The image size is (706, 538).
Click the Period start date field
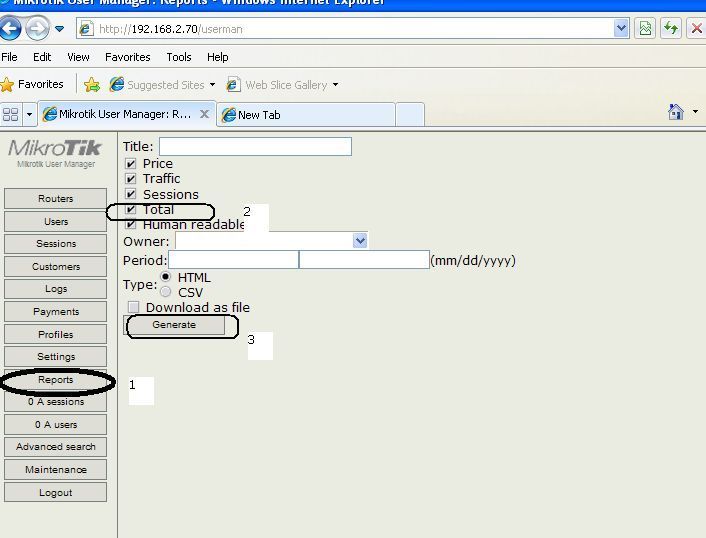[x=233, y=260]
